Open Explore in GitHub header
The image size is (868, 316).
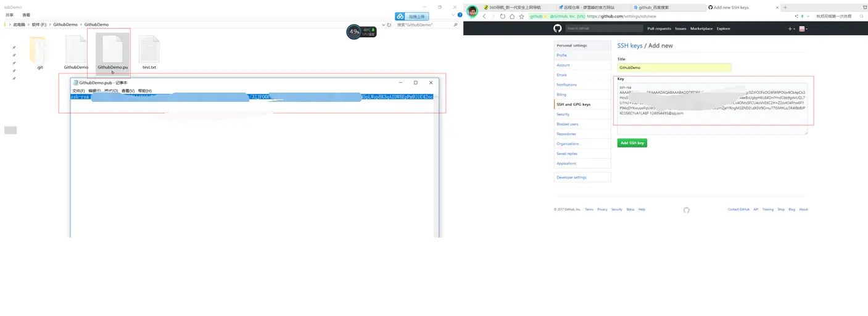[x=723, y=28]
